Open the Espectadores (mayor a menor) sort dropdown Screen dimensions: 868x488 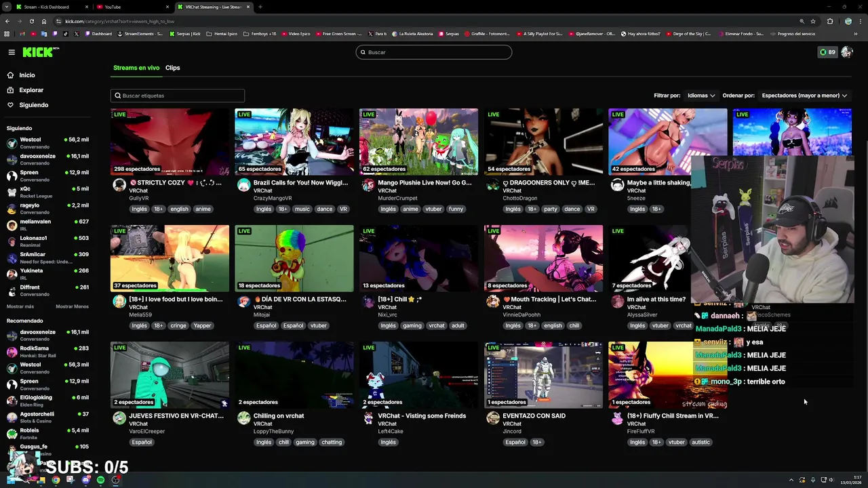pos(804,96)
